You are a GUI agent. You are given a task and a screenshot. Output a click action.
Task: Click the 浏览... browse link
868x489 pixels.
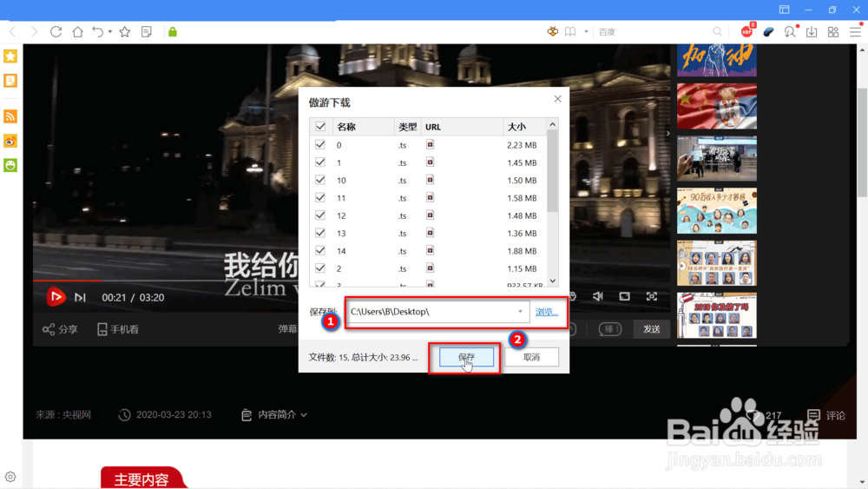546,313
